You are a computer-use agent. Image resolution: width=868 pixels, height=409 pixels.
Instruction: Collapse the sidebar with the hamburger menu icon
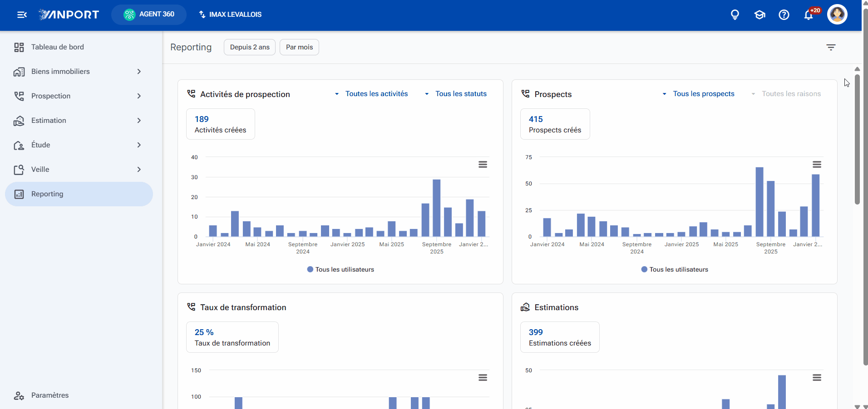pos(22,15)
